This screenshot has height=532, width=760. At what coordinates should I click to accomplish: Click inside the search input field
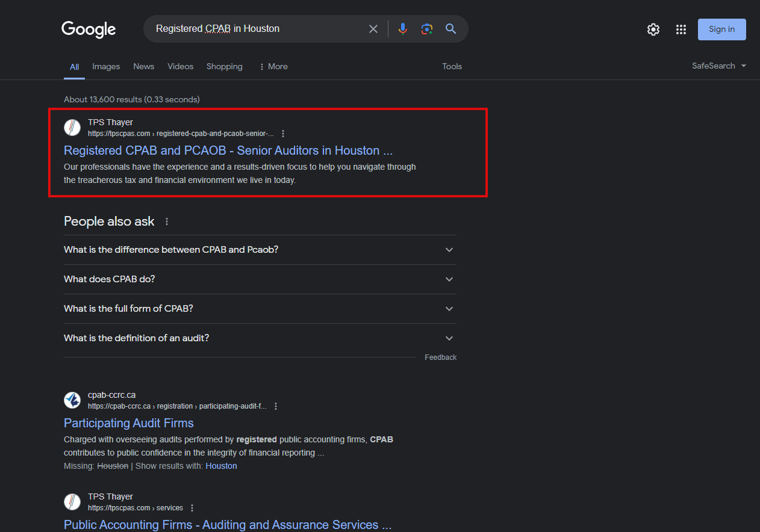point(253,29)
